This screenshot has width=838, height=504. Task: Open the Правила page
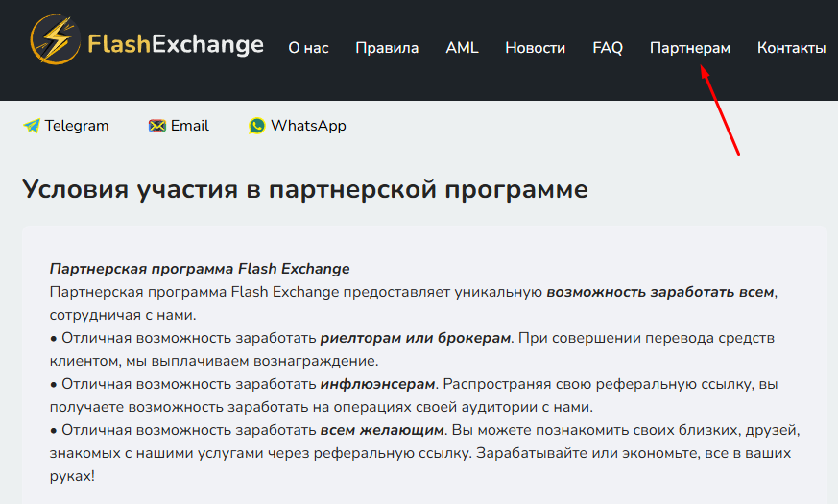coord(387,48)
